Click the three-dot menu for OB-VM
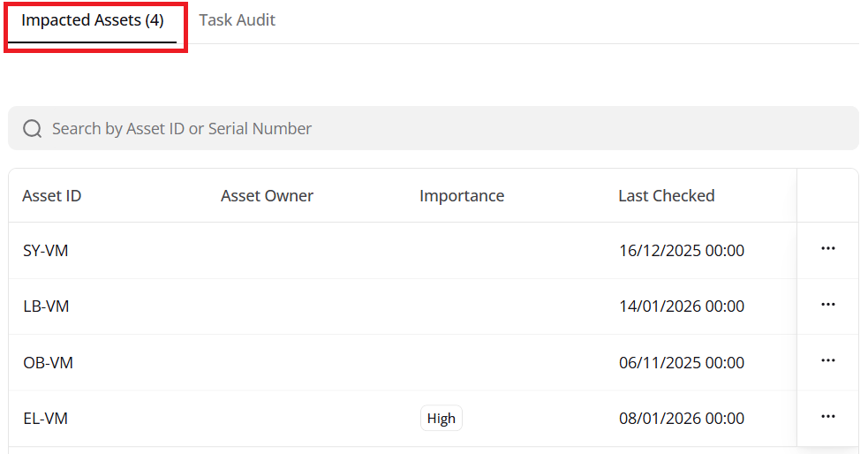The image size is (868, 454). click(827, 360)
